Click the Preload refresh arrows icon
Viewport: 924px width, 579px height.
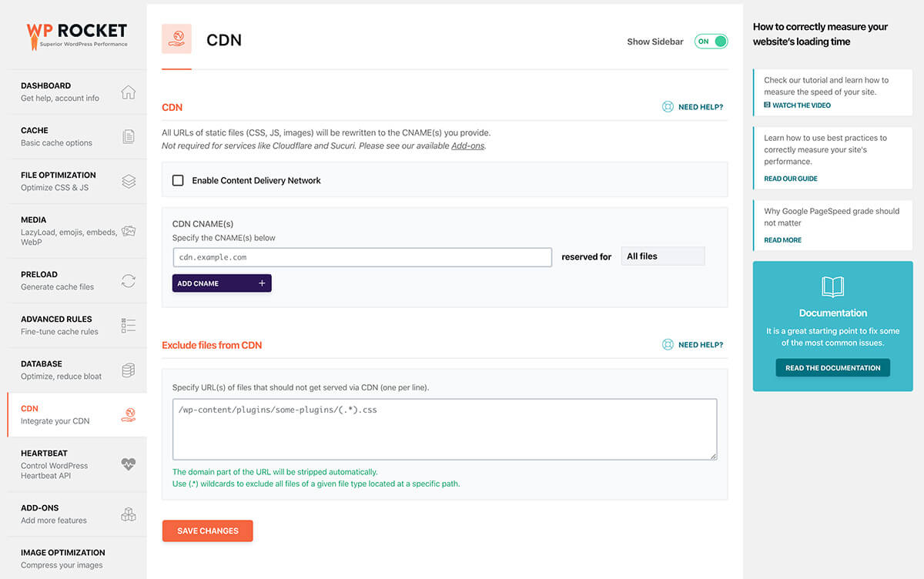pyautogui.click(x=129, y=281)
